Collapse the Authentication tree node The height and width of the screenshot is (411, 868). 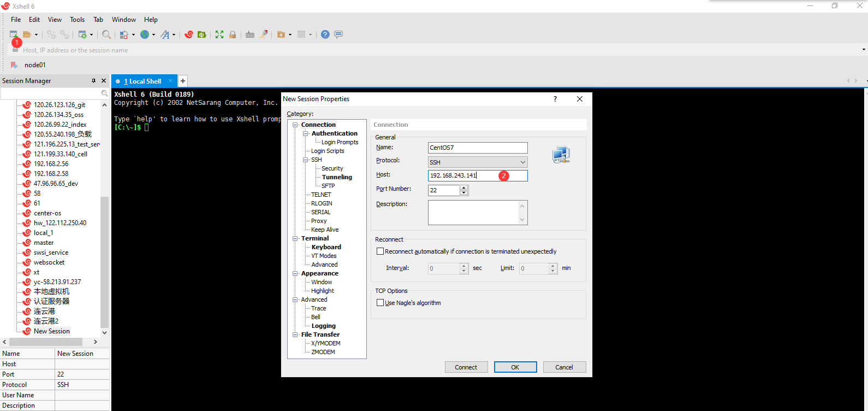[x=306, y=133]
